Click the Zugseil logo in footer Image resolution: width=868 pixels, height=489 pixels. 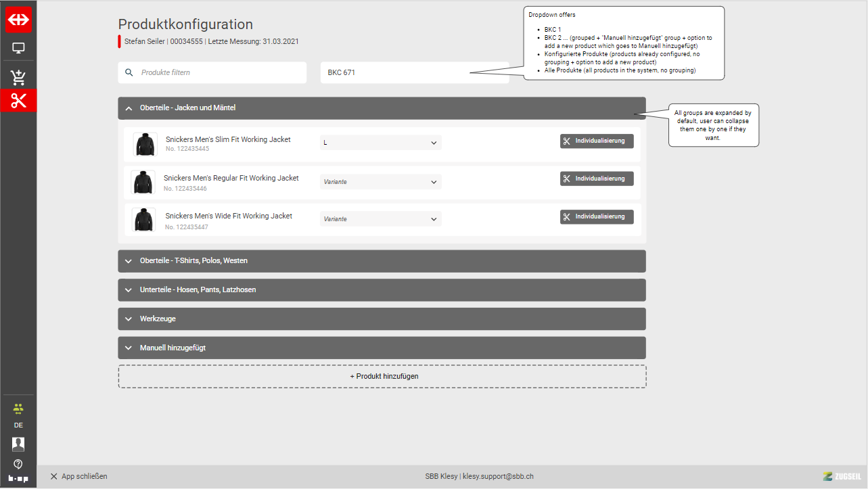click(x=841, y=476)
